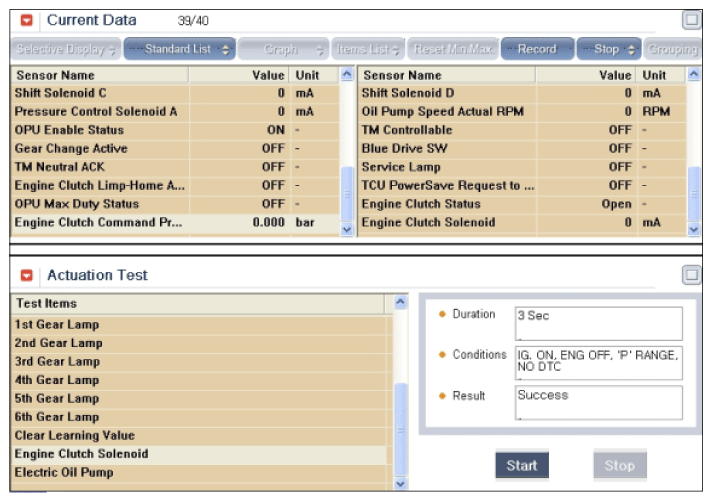Click the OPU Max Duty Status row
The image size is (712, 502).
click(175, 204)
